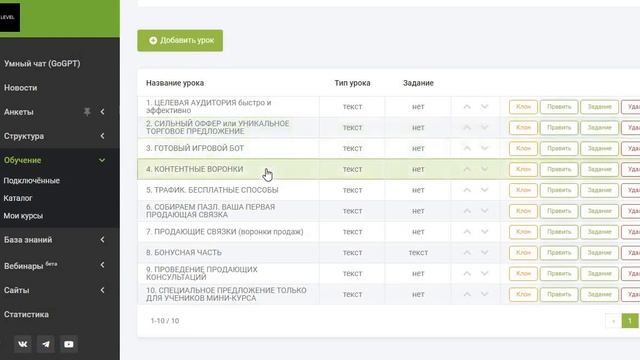The width and height of the screenshot is (640, 360).
Task: Edit lesson 2 СИЛЬНЫЙ ОФФЕР via Править
Action: 559,127
